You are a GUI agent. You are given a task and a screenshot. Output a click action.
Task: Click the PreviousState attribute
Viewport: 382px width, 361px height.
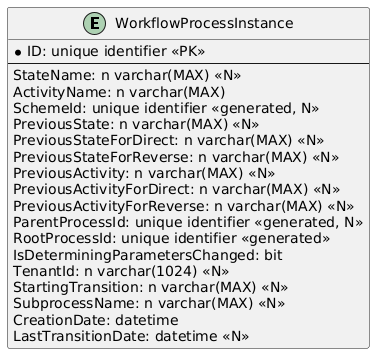click(x=136, y=124)
